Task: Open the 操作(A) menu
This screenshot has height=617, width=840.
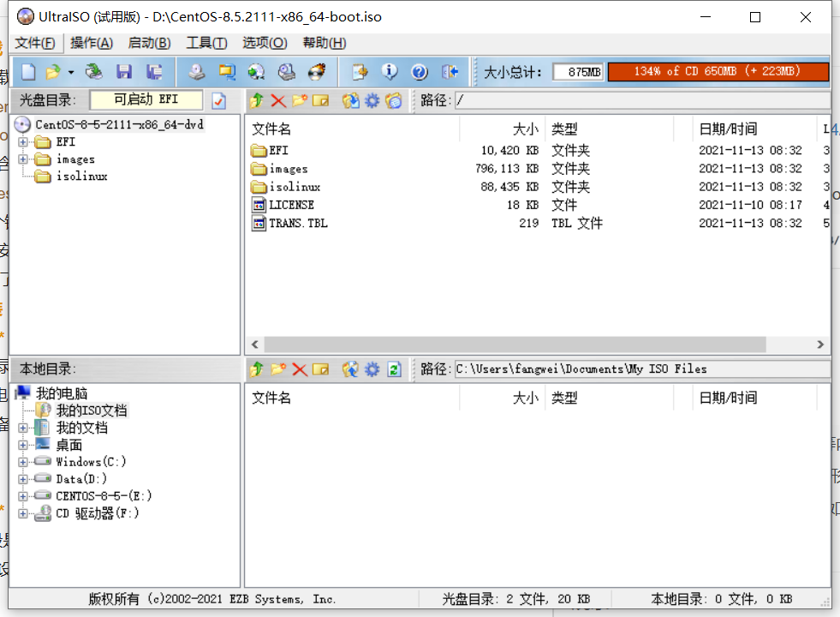Action: [x=92, y=43]
